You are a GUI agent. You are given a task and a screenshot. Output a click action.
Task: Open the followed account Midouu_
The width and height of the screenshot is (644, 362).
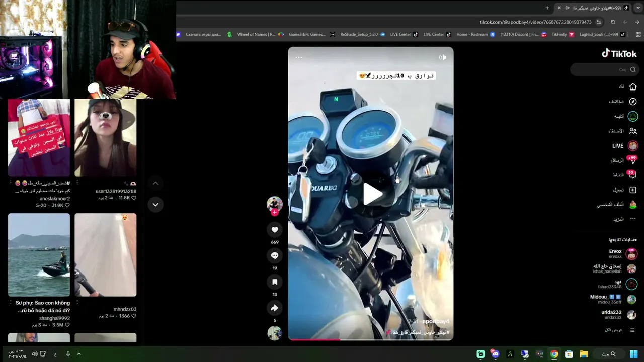[614, 300]
